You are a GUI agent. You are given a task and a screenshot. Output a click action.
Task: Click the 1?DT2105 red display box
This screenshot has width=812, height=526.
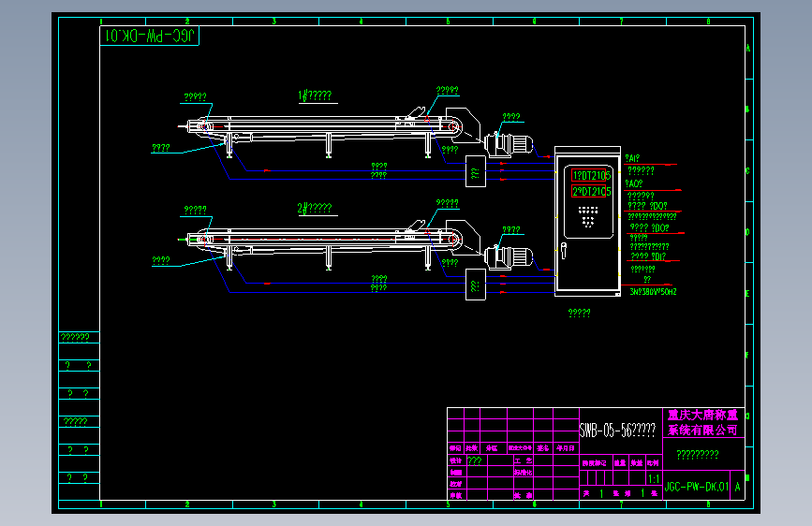[x=589, y=176]
